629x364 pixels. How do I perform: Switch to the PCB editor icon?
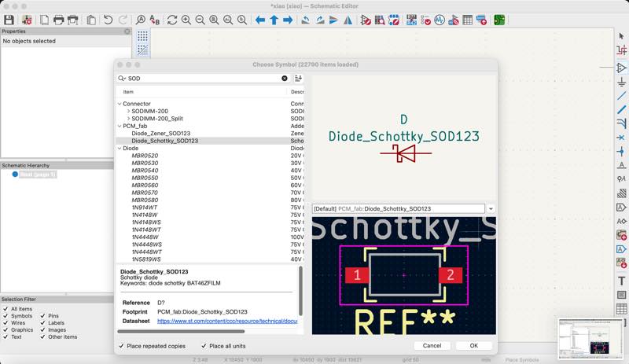(499, 20)
